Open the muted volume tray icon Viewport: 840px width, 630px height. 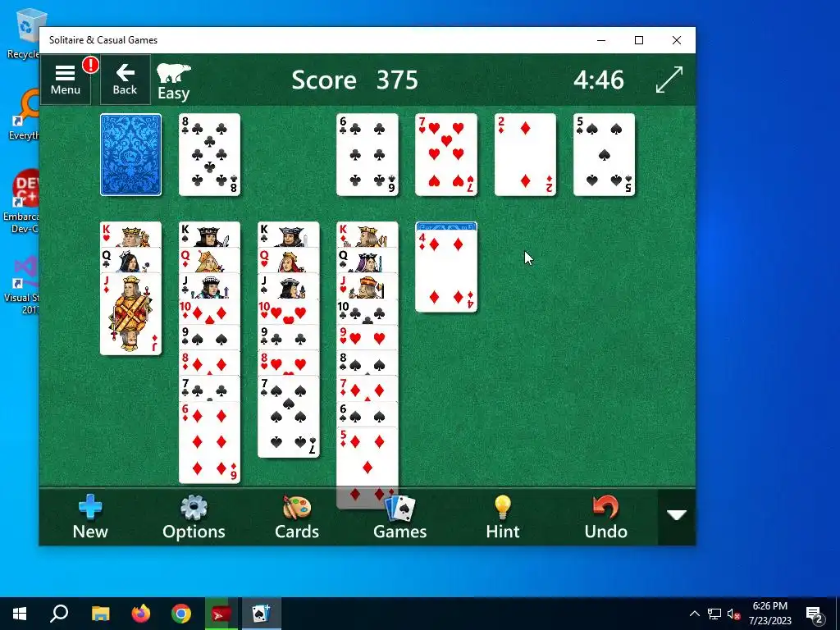point(733,614)
